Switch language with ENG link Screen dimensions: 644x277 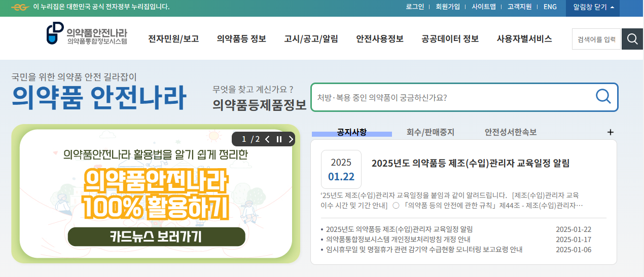(550, 7)
